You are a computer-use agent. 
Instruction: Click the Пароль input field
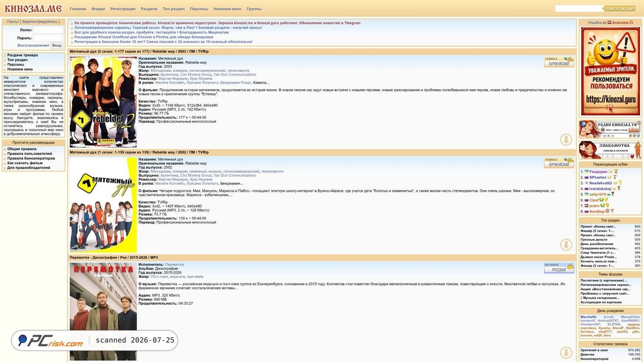[48, 38]
